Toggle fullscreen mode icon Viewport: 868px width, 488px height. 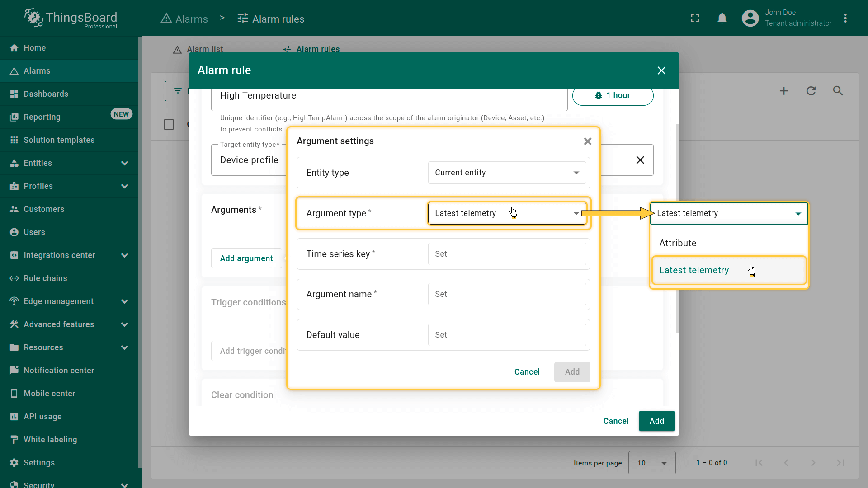coord(695,19)
